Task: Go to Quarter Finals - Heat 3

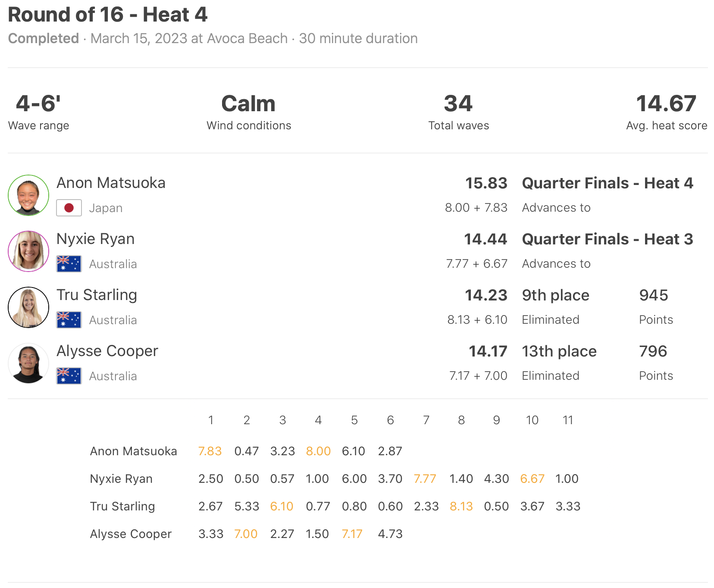Action: 607,239
